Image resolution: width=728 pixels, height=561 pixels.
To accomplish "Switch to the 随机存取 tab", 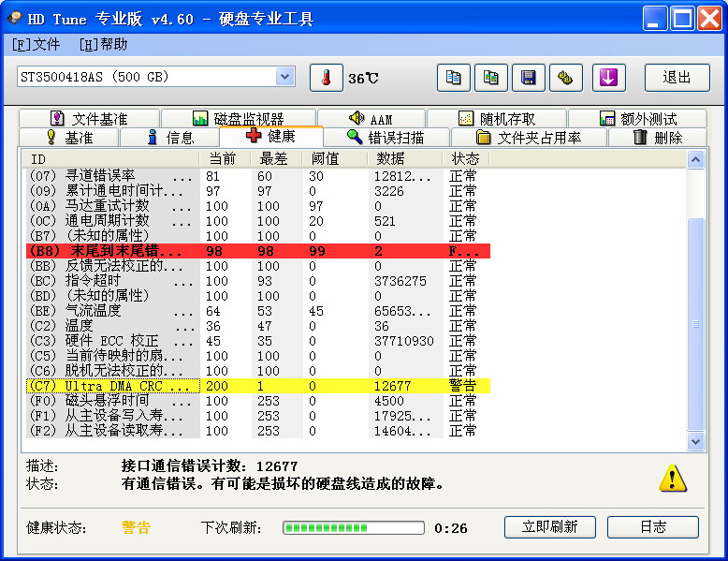I will tap(497, 119).
